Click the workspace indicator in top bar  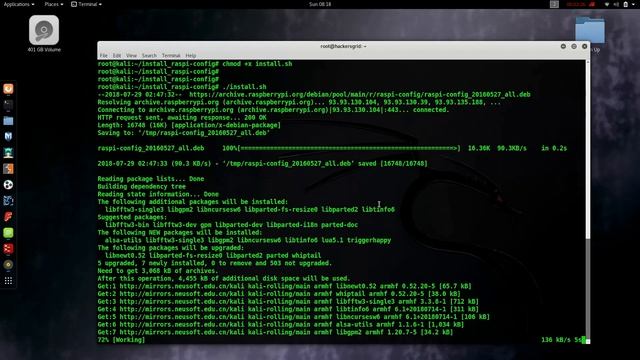(x=554, y=4)
